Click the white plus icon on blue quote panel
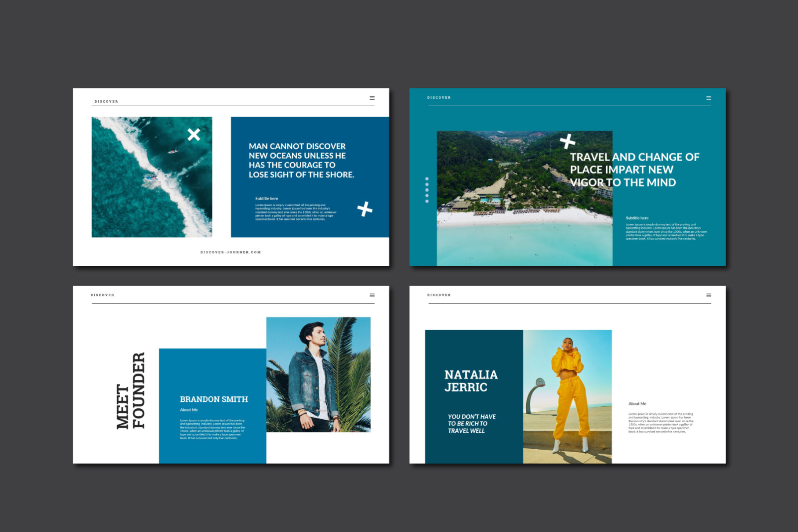Screen dimensions: 798x532 coord(365,209)
